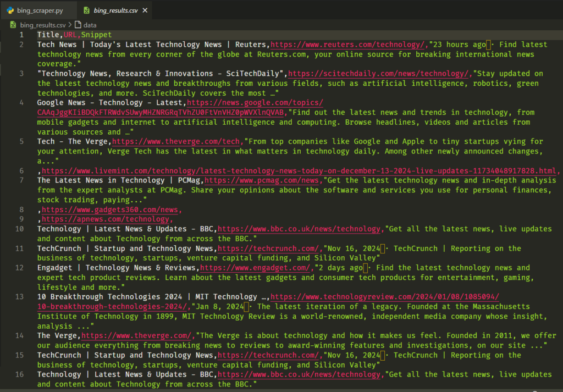Click the breadcrumb chevron separator before data
This screenshot has height=392, width=563.
[x=70, y=25]
